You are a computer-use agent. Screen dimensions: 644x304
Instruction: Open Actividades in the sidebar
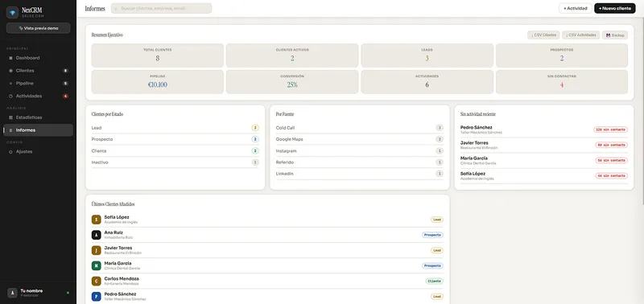click(x=38, y=96)
